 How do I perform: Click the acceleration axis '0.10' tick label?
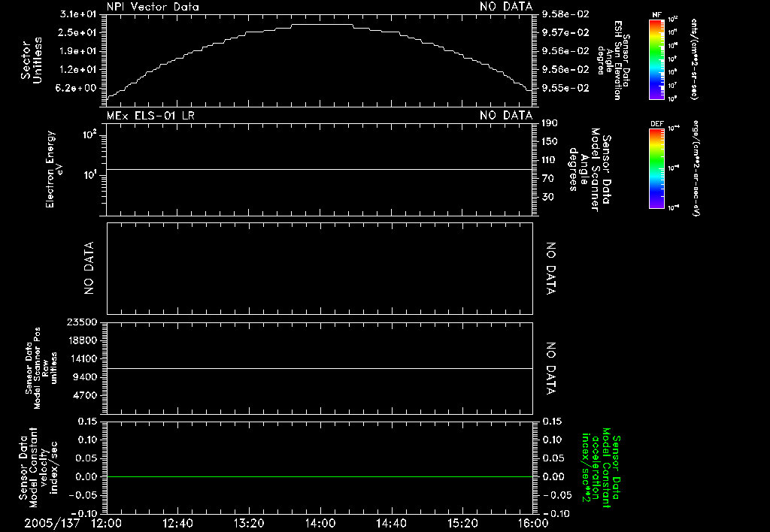553,440
